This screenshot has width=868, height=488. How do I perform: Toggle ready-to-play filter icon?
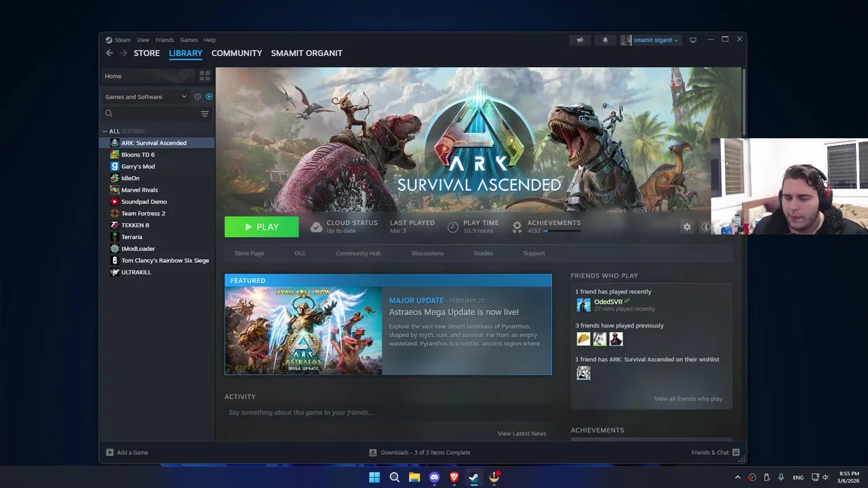tap(209, 97)
